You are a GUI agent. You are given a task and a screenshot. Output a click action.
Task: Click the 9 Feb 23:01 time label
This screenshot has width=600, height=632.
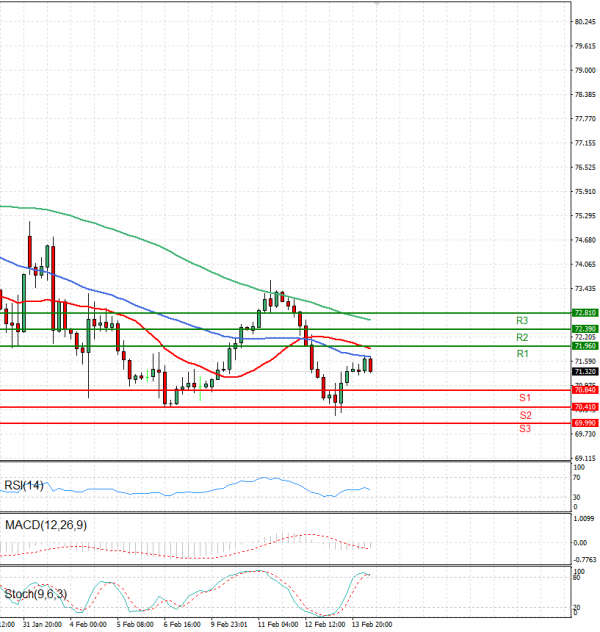pos(229,624)
